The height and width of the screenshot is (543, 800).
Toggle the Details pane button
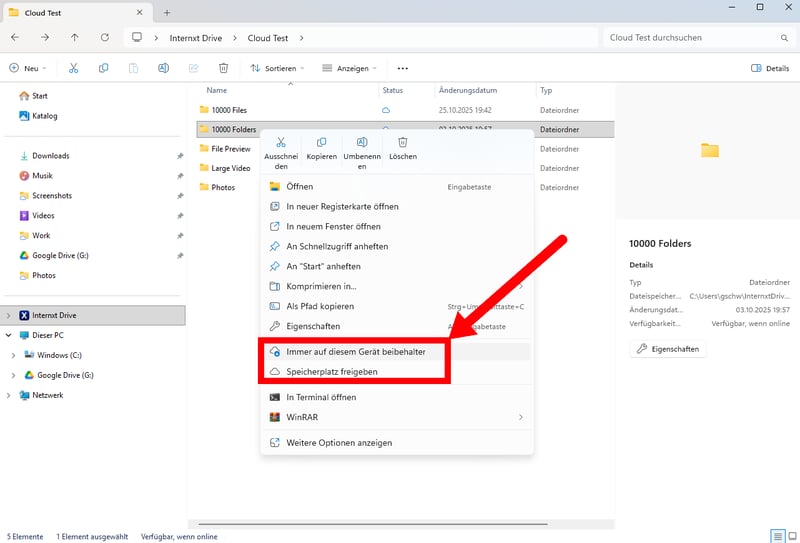coord(769,68)
